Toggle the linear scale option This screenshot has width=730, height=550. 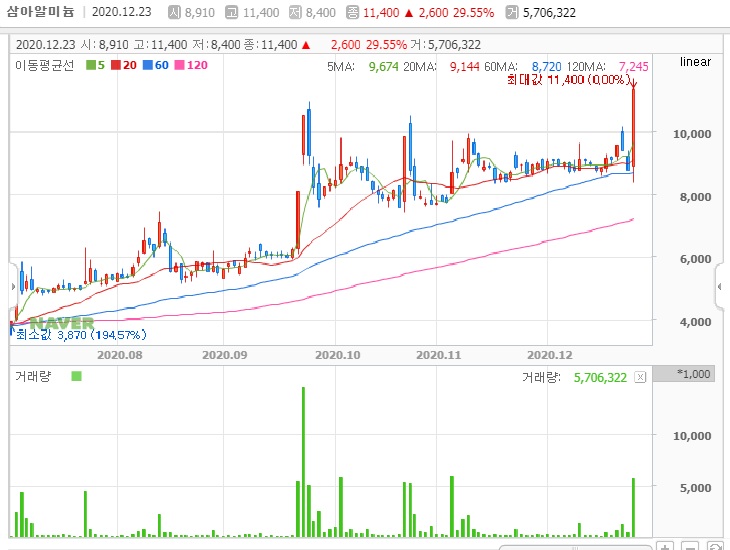point(695,62)
